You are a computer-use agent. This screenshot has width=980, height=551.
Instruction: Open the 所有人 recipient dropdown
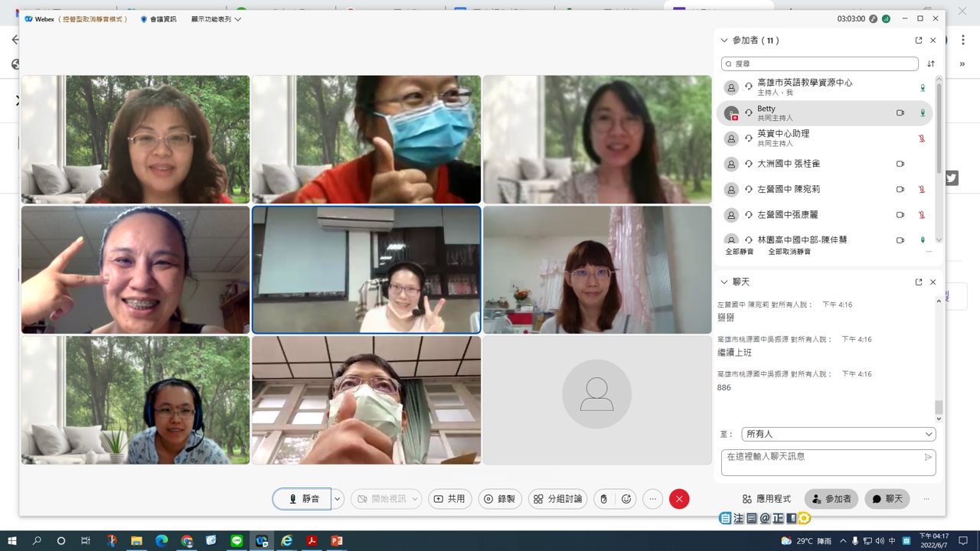pos(838,434)
